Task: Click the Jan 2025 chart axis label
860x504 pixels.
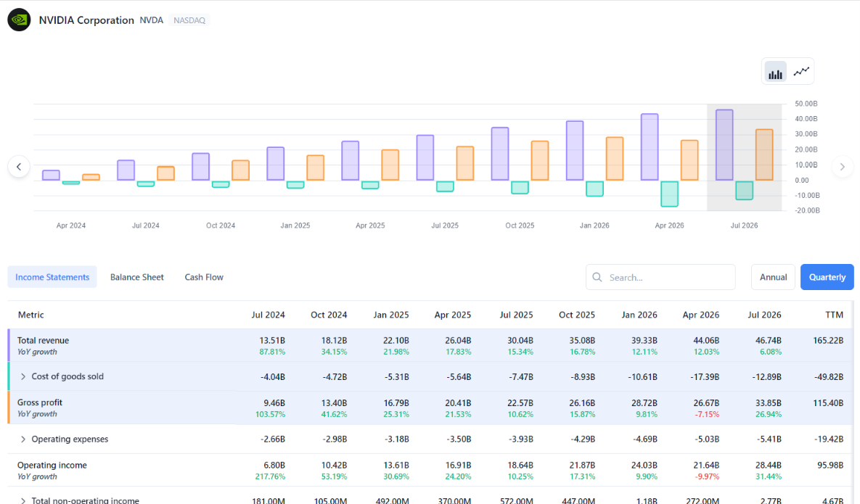Action: 295,226
